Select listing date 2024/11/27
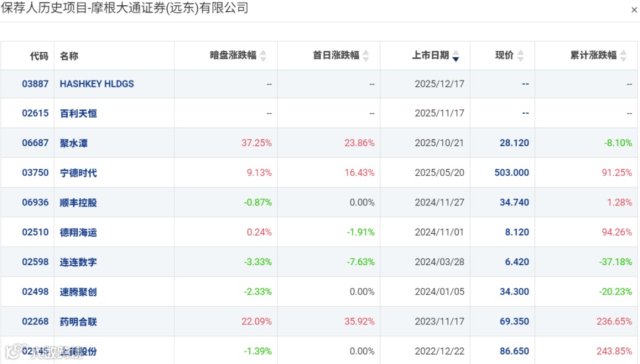Image resolution: width=640 pixels, height=364 pixels. 440,202
